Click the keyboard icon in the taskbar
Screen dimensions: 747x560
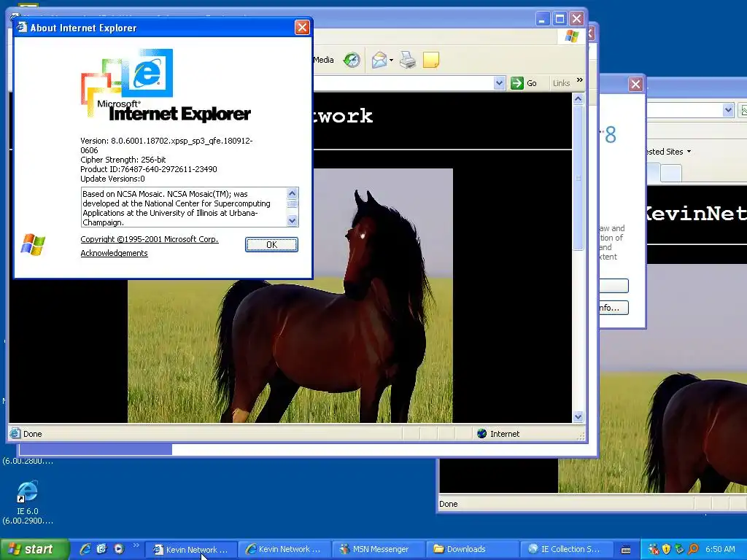(626, 550)
